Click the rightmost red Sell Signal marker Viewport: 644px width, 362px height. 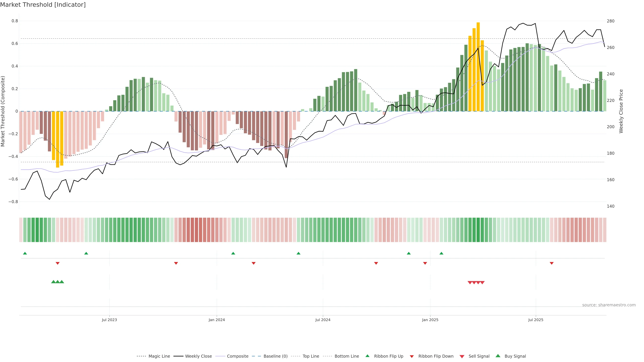click(482, 283)
